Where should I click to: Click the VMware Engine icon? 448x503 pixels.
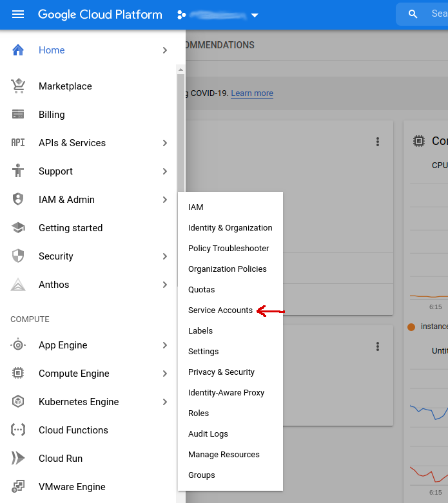click(x=18, y=486)
